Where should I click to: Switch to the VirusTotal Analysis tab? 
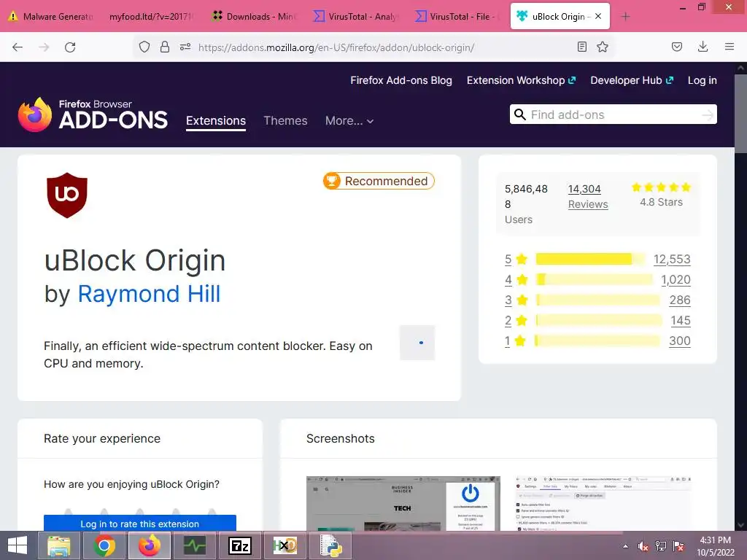[355, 17]
